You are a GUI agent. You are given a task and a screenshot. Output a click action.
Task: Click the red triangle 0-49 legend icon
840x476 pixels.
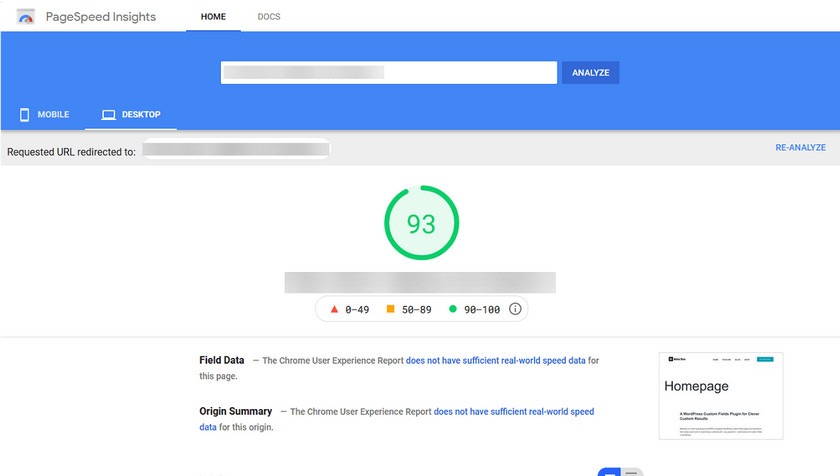(334, 309)
